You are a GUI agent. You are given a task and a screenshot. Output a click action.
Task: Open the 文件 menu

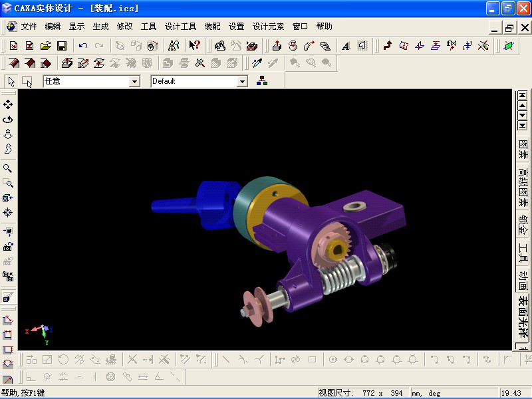coord(29,27)
